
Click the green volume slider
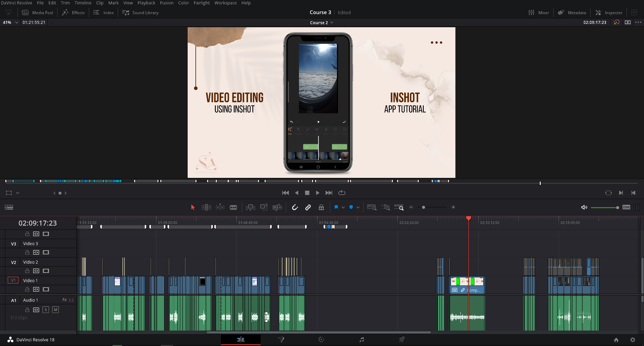(604, 207)
